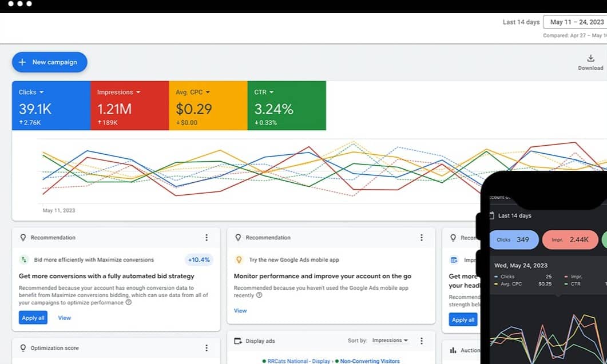Click Apply all on the third recommendation card
The height and width of the screenshot is (364, 607).
(x=463, y=320)
